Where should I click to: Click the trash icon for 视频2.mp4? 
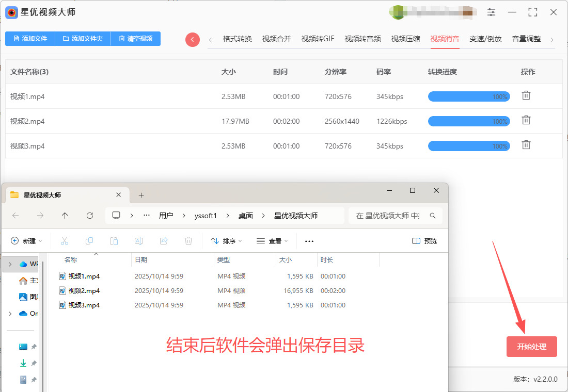pos(526,120)
